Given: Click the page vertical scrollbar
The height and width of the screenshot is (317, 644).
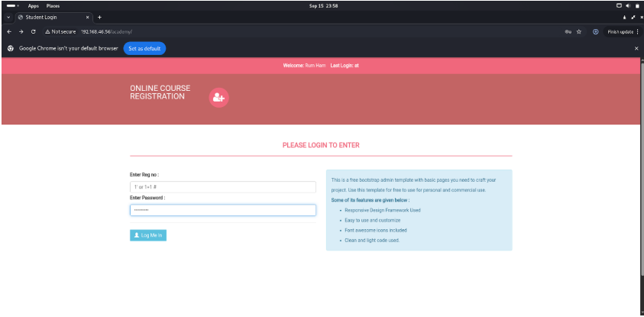Looking at the screenshot, I should pos(642,168).
